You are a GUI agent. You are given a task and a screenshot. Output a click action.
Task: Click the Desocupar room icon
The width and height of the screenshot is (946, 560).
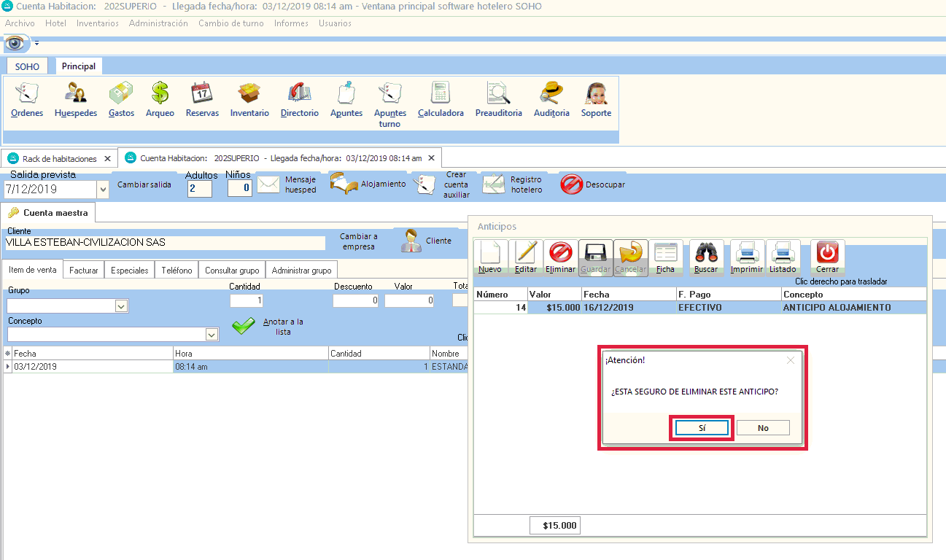571,184
